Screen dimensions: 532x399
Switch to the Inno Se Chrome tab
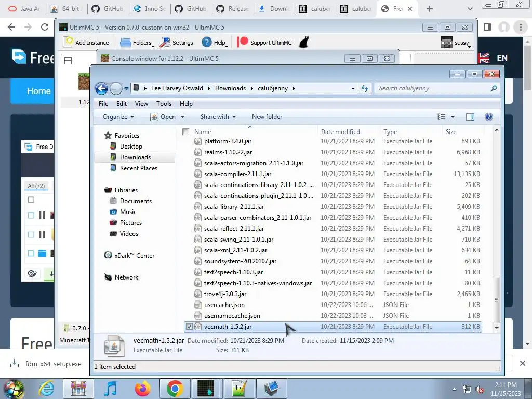(150, 9)
